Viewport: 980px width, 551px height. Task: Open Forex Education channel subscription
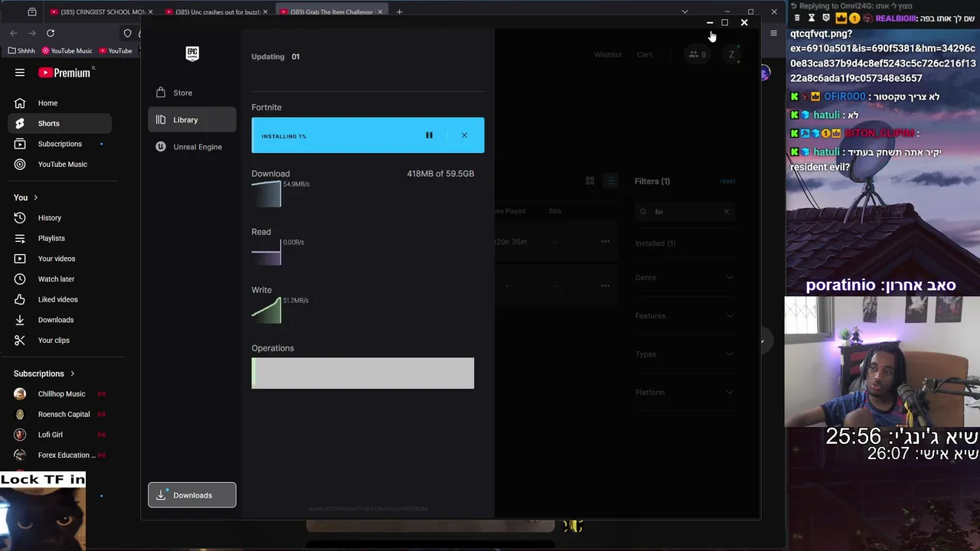[60, 455]
